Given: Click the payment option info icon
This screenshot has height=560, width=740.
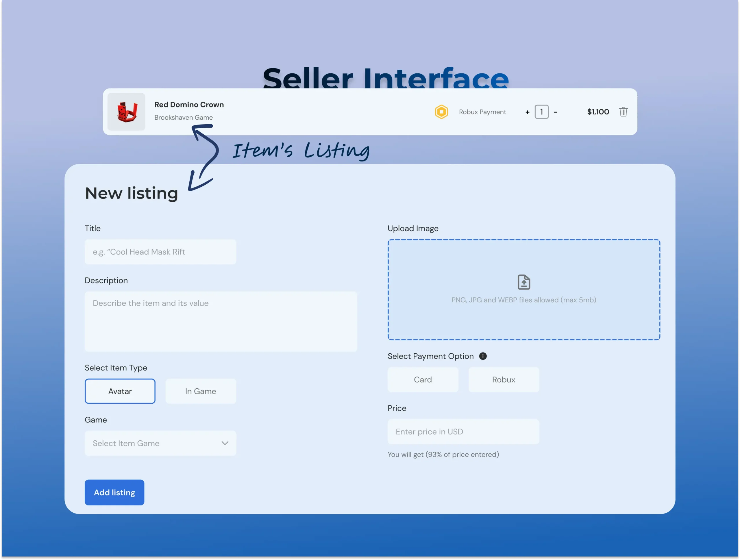Looking at the screenshot, I should click(x=483, y=356).
